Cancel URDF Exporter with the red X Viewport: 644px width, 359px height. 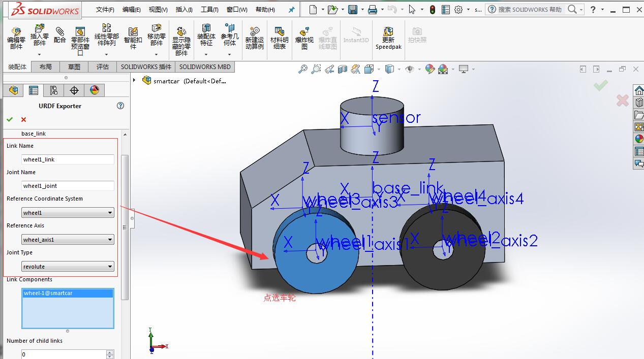(x=23, y=119)
